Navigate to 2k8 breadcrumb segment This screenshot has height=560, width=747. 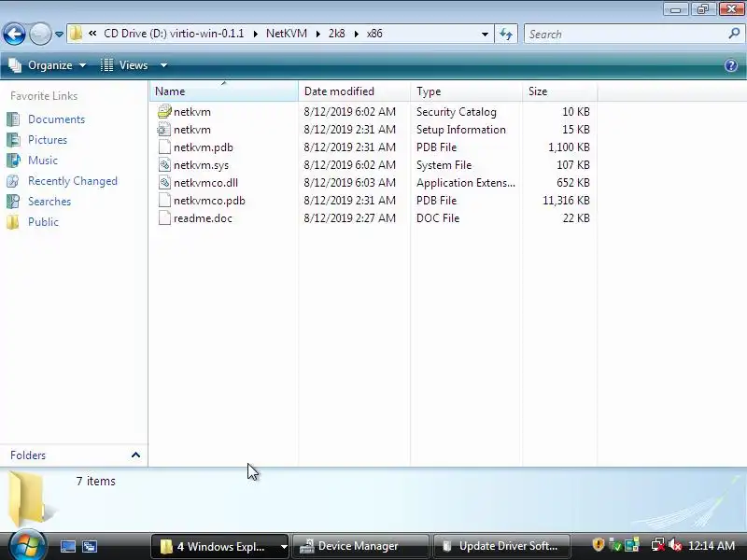tap(337, 34)
